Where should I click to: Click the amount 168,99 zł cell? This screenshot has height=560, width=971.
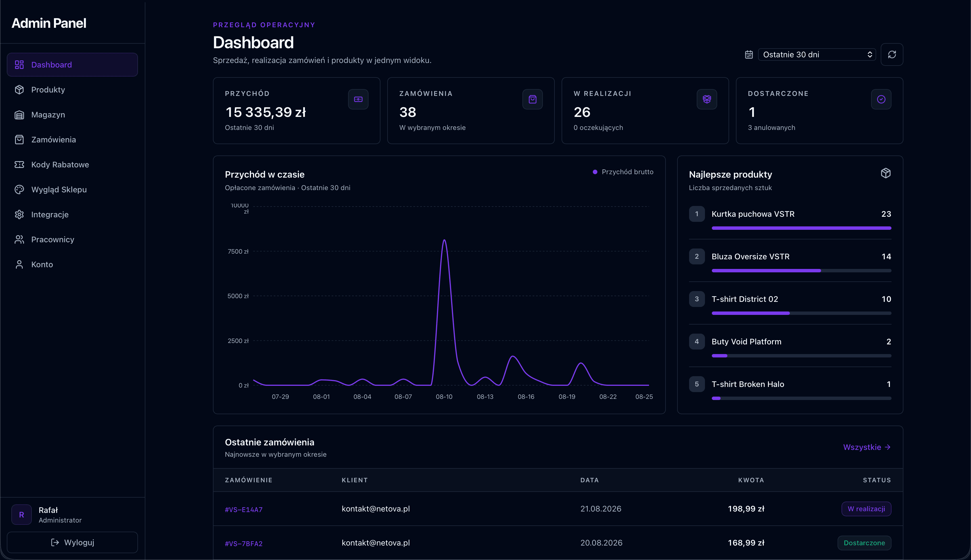(746, 543)
